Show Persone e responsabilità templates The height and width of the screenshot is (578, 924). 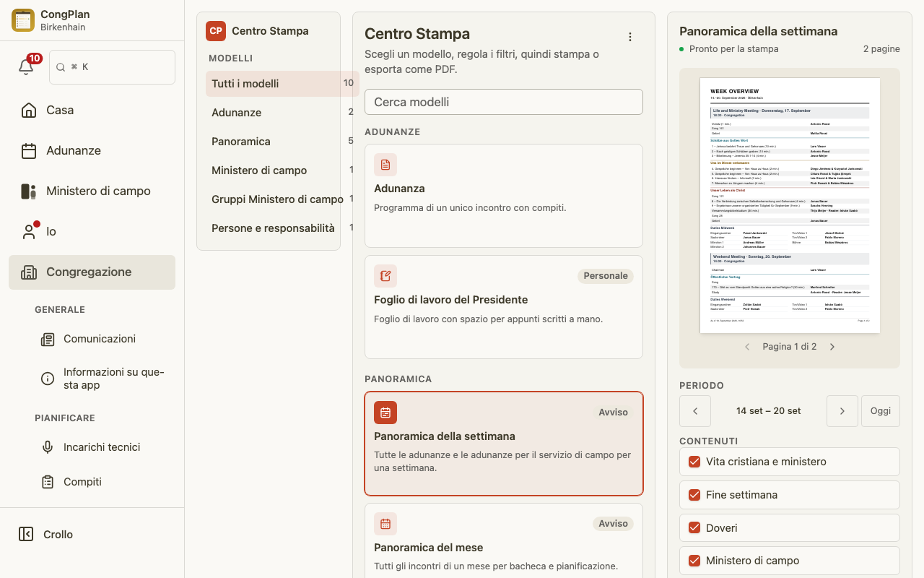282,228
